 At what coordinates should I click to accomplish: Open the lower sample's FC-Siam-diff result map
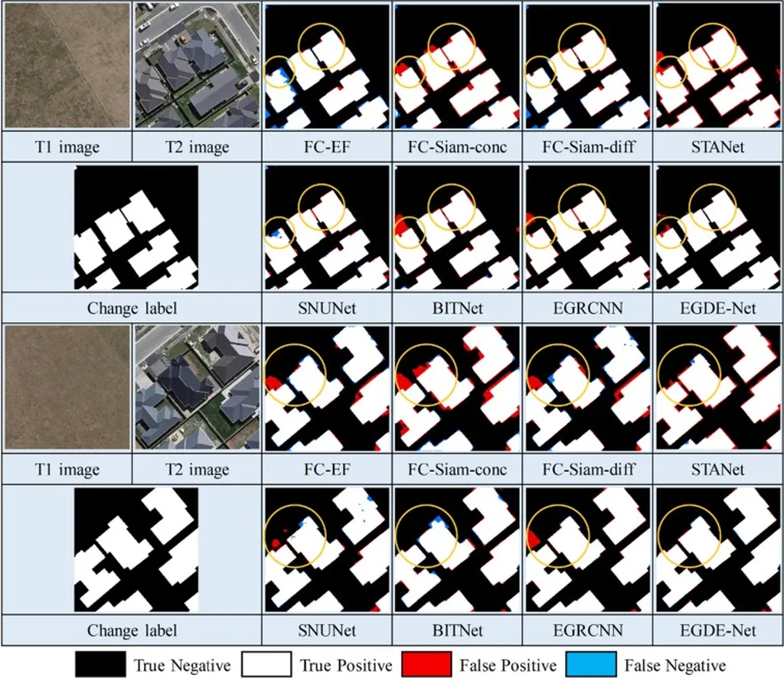pyautogui.click(x=587, y=388)
